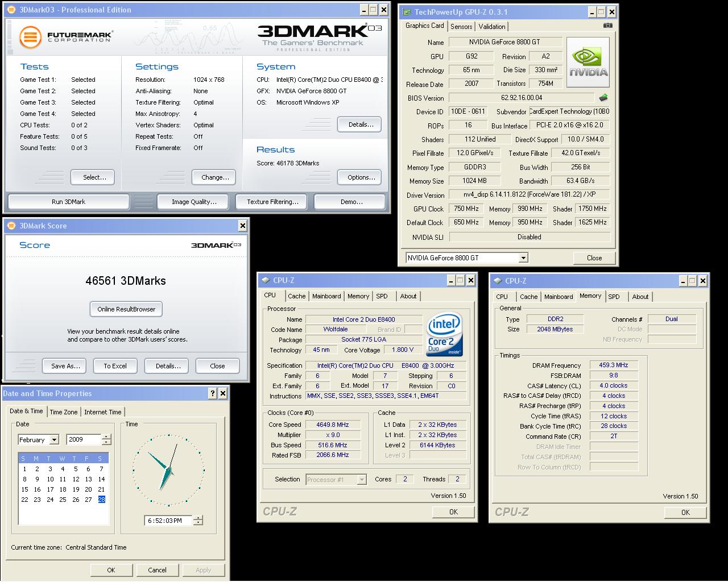Image resolution: width=728 pixels, height=582 pixels.
Task: Click the GPU Clock value 750 MHz
Action: (466, 209)
